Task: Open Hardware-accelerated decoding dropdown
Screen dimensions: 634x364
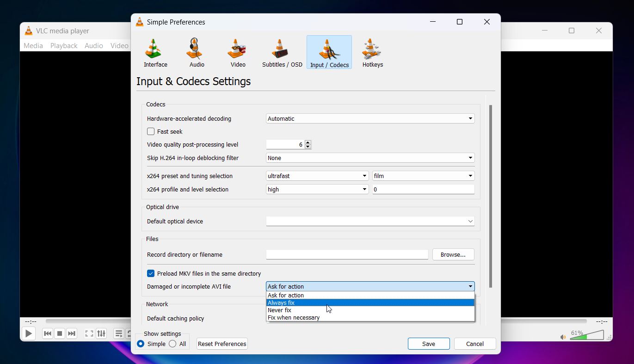Action: (370, 118)
